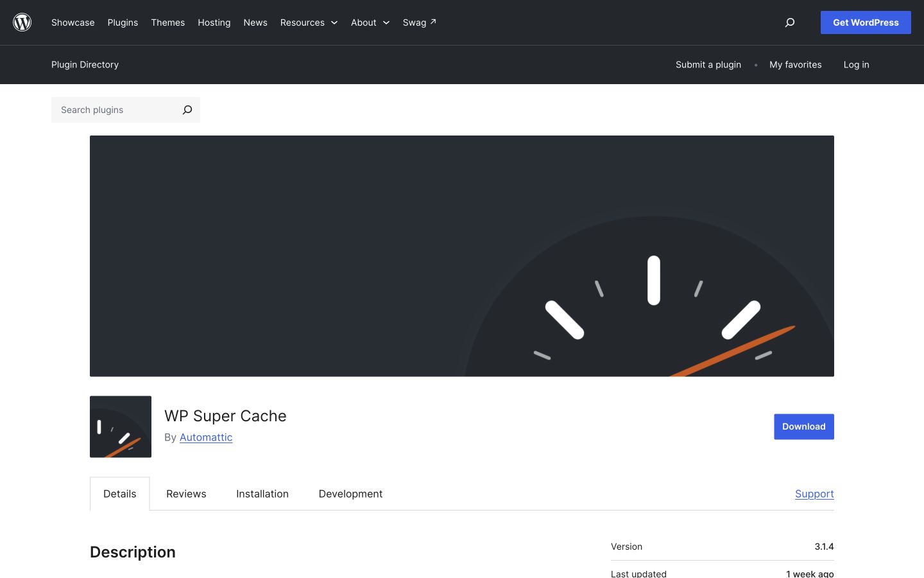924x578 pixels.
Task: Expand the About dropdown menu
Action: pyautogui.click(x=370, y=22)
